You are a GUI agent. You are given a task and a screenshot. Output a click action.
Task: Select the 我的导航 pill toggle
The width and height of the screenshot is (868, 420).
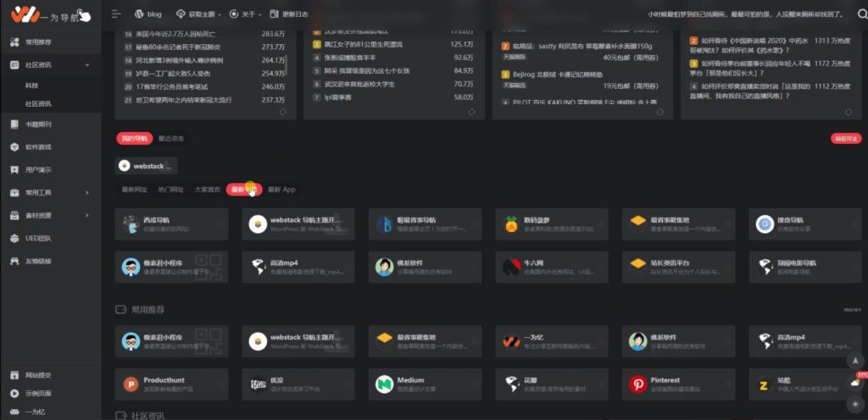coord(133,138)
